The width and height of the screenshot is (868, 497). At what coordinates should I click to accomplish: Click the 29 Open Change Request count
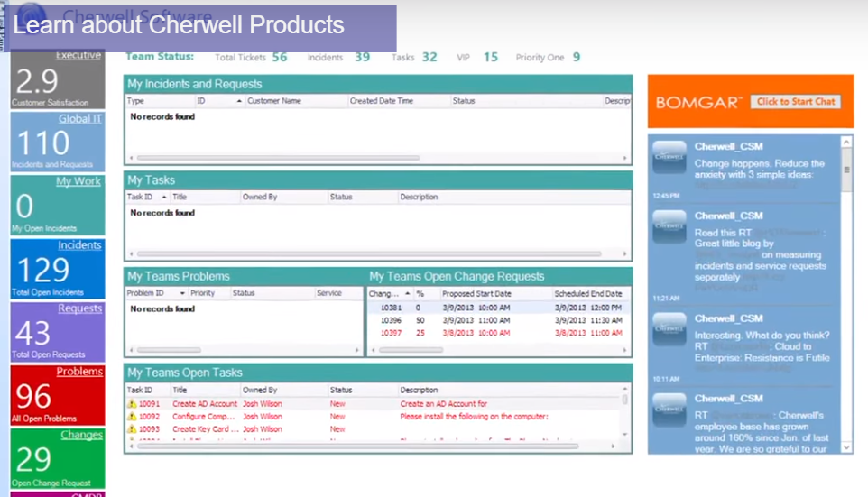(33, 459)
